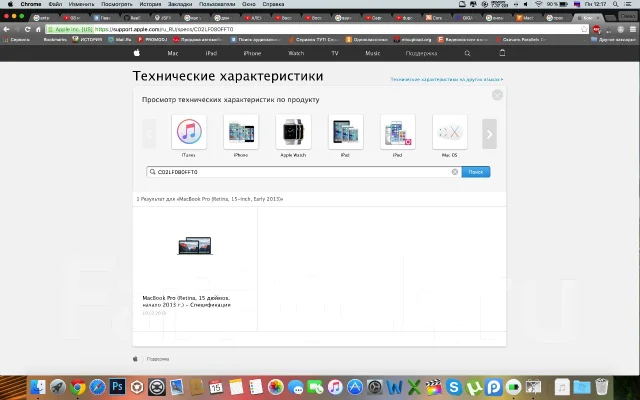640x400 pixels.
Task: Open Chrome hamburger menu
Action: tap(633, 29)
